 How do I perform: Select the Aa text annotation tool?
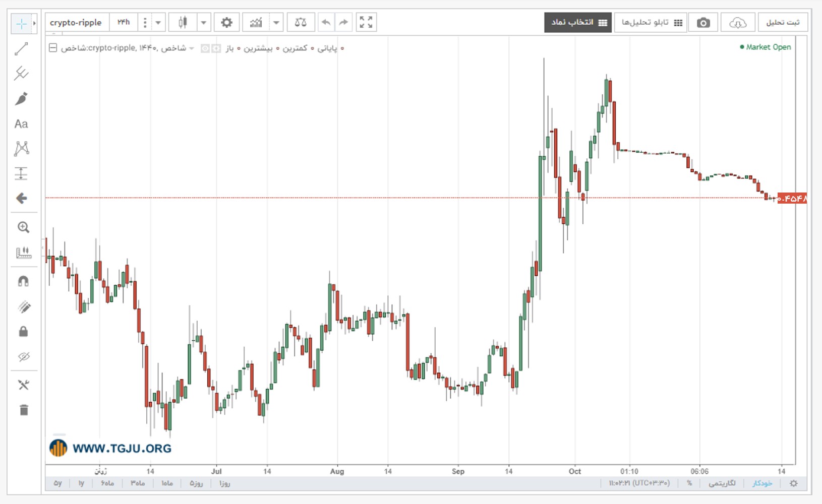[x=21, y=124]
